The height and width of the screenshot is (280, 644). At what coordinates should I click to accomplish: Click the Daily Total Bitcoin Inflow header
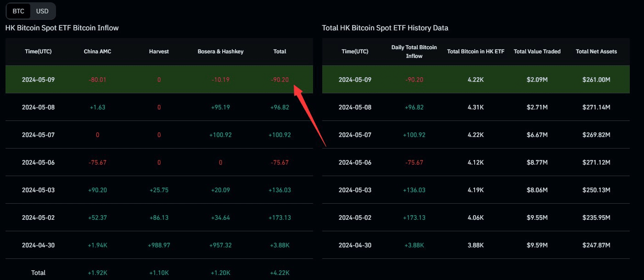414,51
